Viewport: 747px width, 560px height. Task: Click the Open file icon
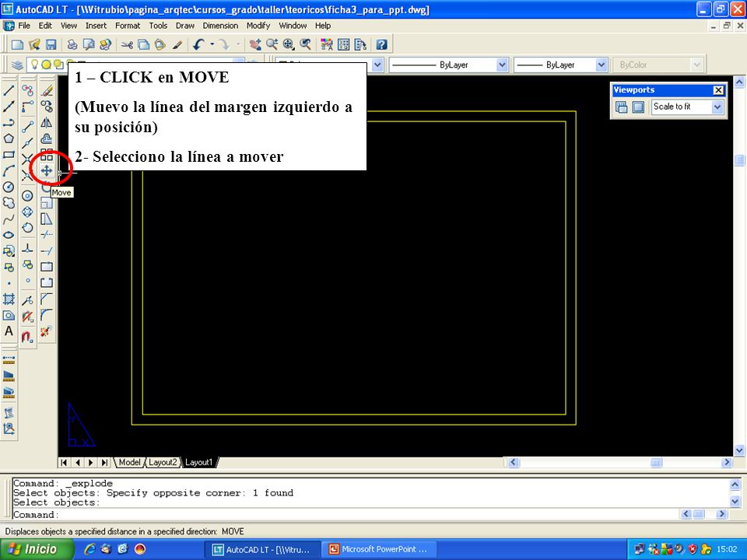click(34, 45)
